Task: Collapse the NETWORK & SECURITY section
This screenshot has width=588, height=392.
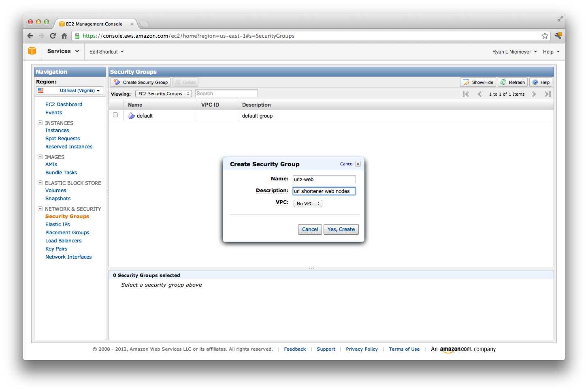Action: [x=40, y=209]
